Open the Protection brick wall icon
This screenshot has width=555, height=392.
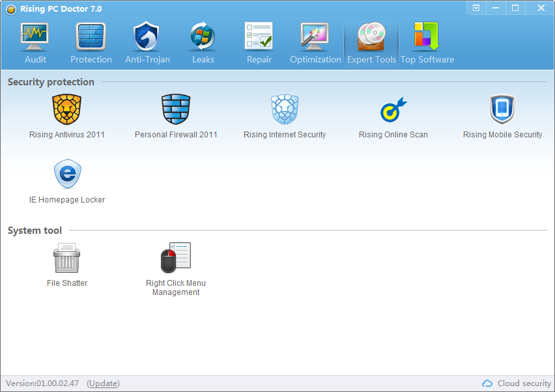tap(91, 36)
